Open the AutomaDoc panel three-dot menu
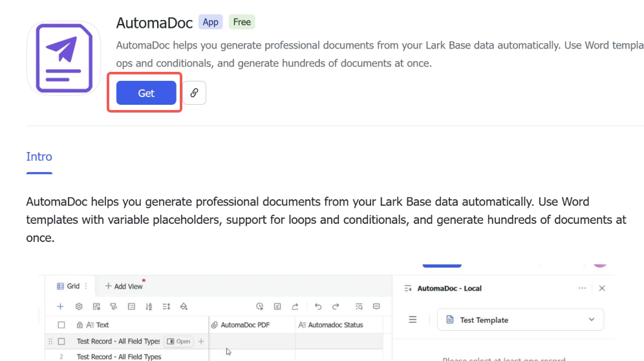Image resolution: width=644 pixels, height=361 pixels. point(582,289)
